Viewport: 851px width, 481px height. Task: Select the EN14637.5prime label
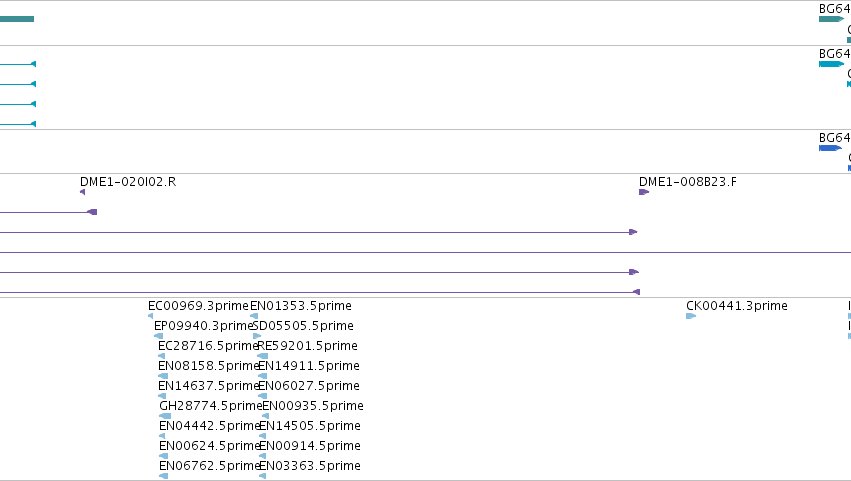(209, 386)
